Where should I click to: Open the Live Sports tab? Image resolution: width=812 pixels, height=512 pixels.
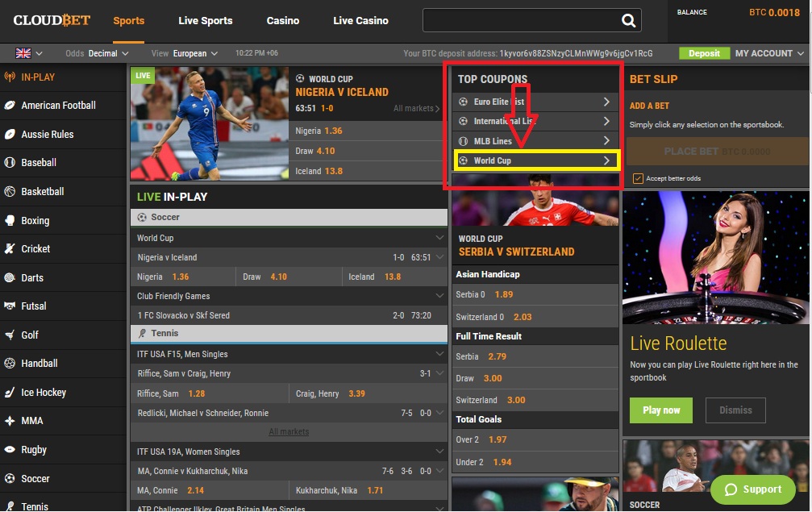click(205, 21)
